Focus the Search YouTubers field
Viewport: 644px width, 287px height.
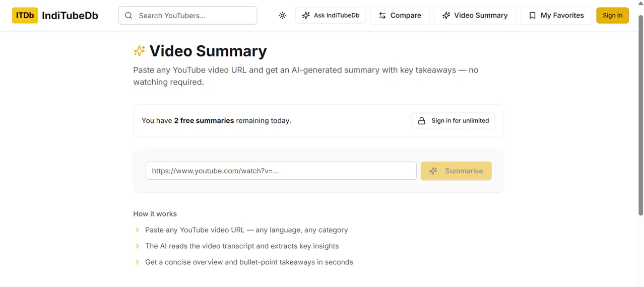point(188,16)
